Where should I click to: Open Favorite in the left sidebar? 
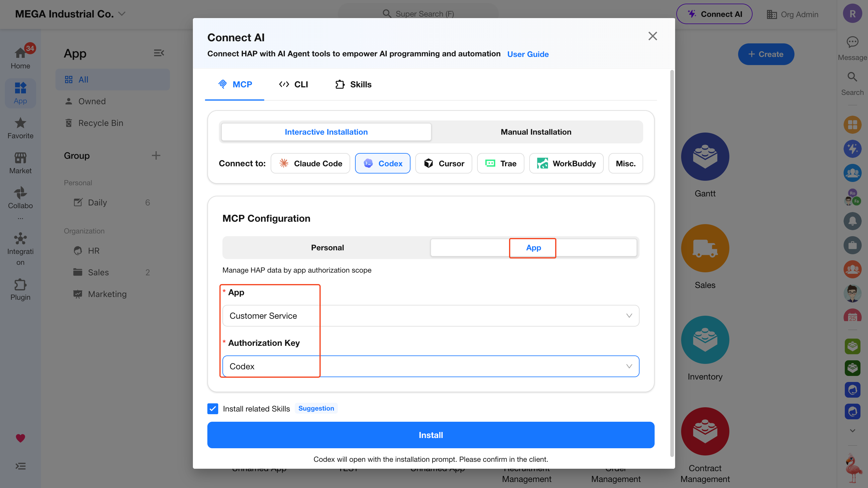20,128
